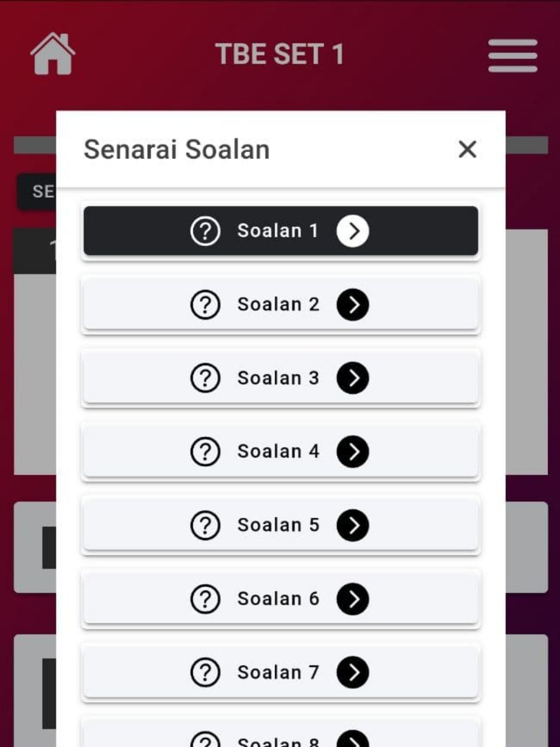Tap the home icon
The height and width of the screenshot is (747, 560).
pos(53,54)
